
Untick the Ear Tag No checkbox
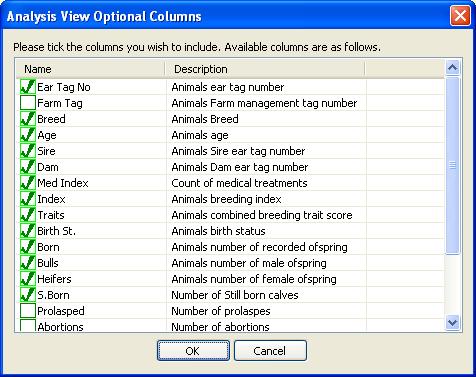[x=28, y=87]
